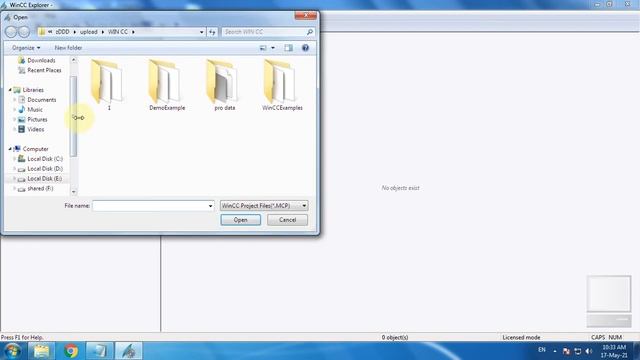Open the pro data folder
Screen dimensions: 640x360
tap(224, 84)
